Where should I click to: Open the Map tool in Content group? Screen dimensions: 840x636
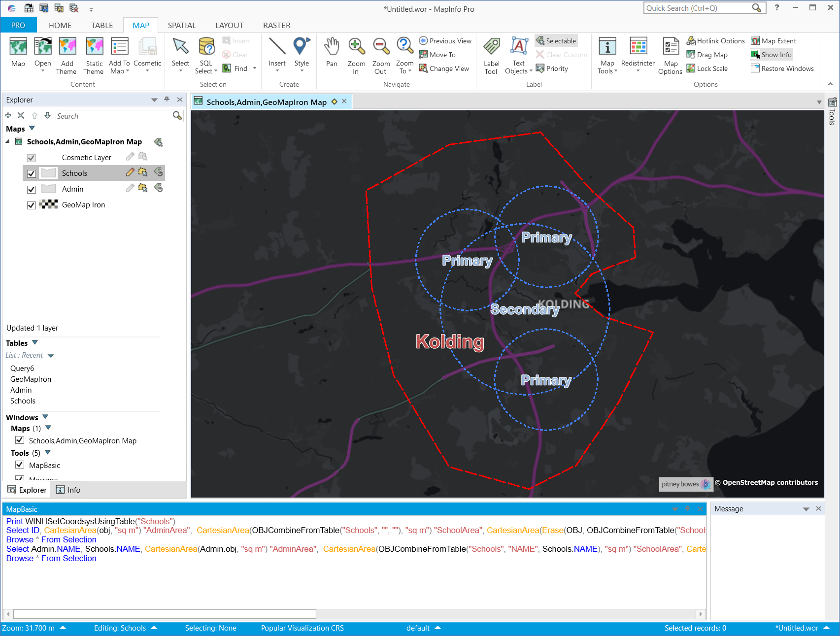pyautogui.click(x=18, y=46)
